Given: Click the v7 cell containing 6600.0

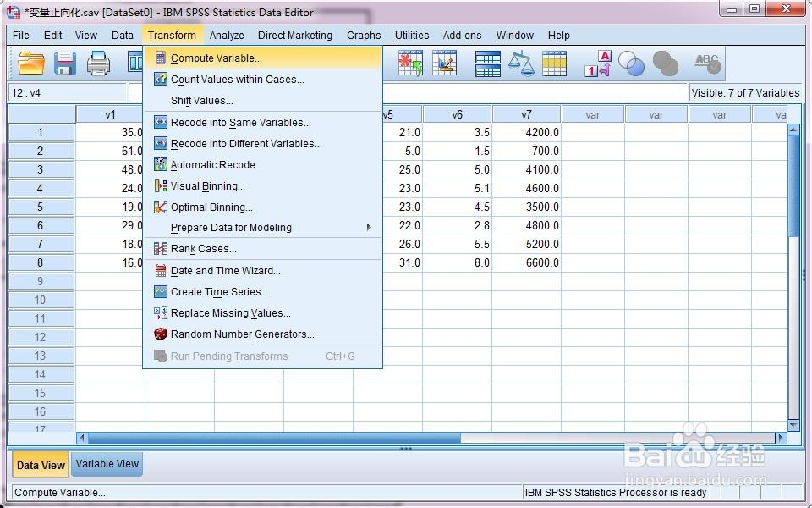Looking at the screenshot, I should click(x=527, y=262).
